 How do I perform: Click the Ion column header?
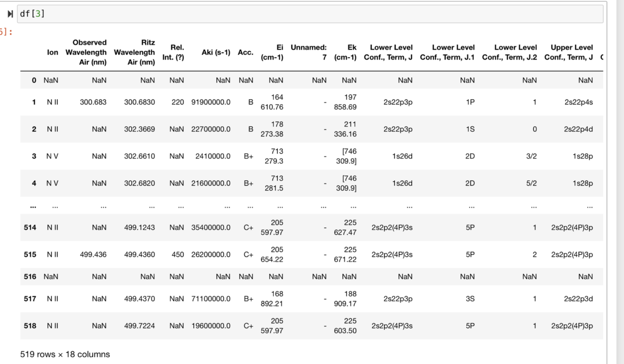click(x=52, y=52)
